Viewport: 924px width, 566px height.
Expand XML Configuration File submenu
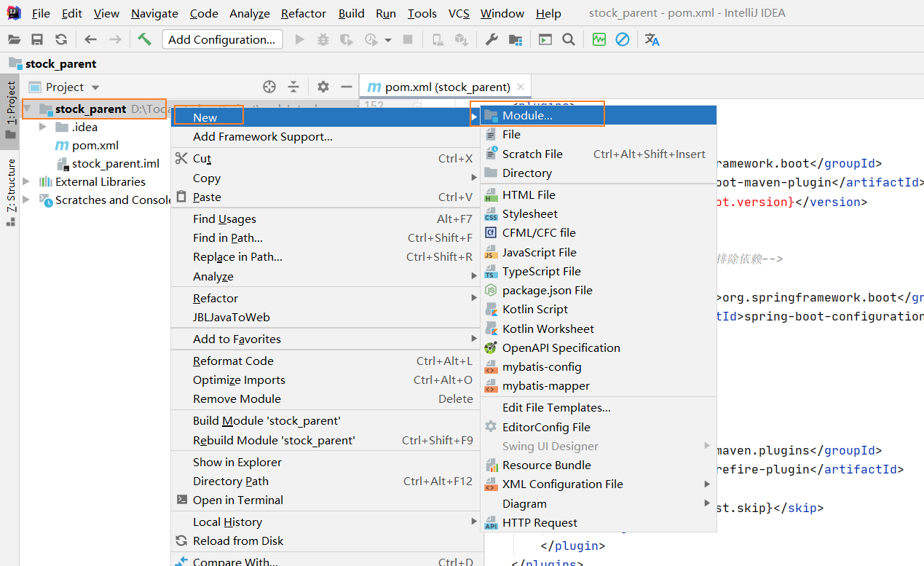[599, 484]
